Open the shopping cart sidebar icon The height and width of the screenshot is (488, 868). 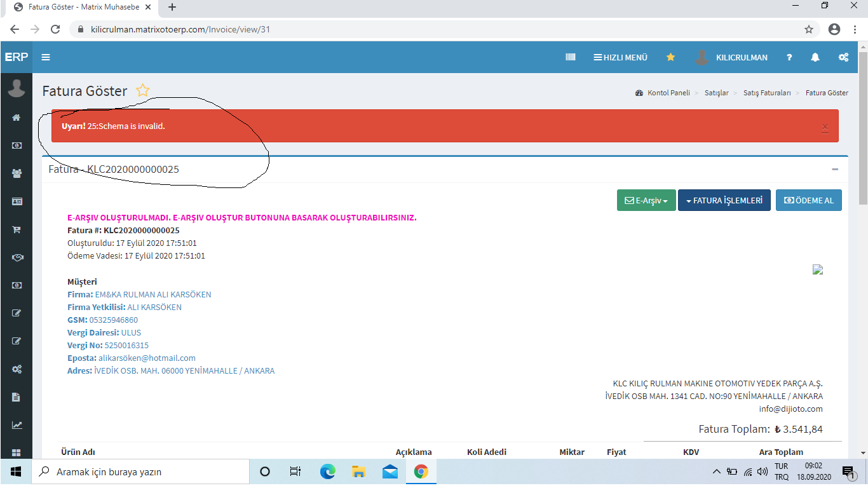click(17, 229)
